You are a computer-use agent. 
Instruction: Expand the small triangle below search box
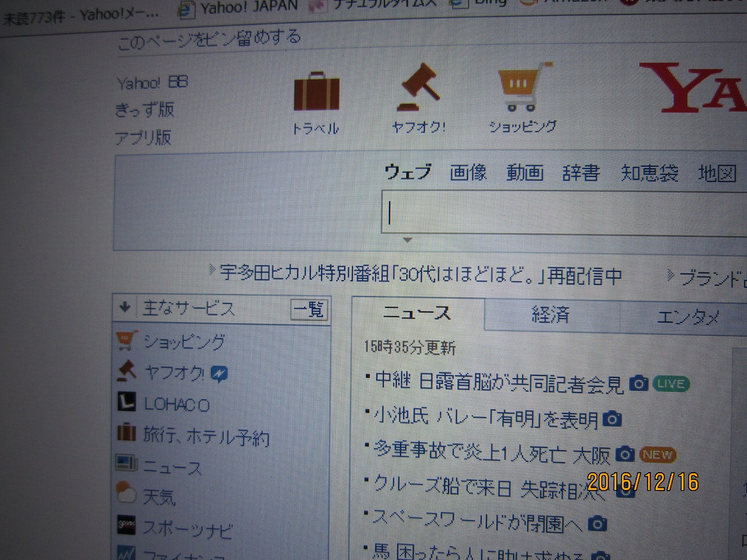coord(408,240)
